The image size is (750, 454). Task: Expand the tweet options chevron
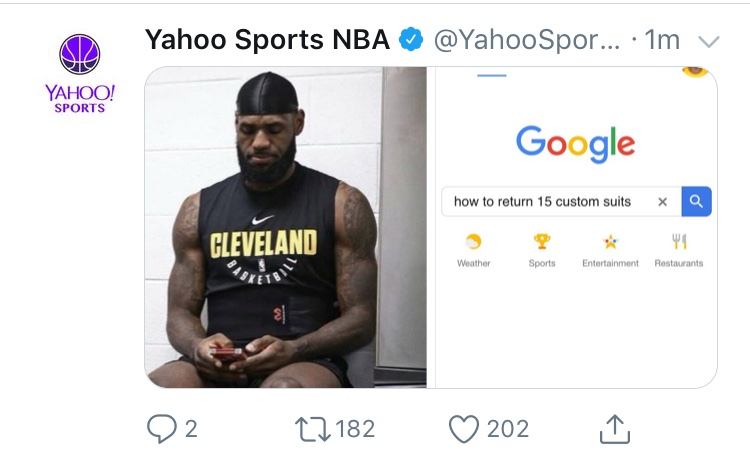708,41
